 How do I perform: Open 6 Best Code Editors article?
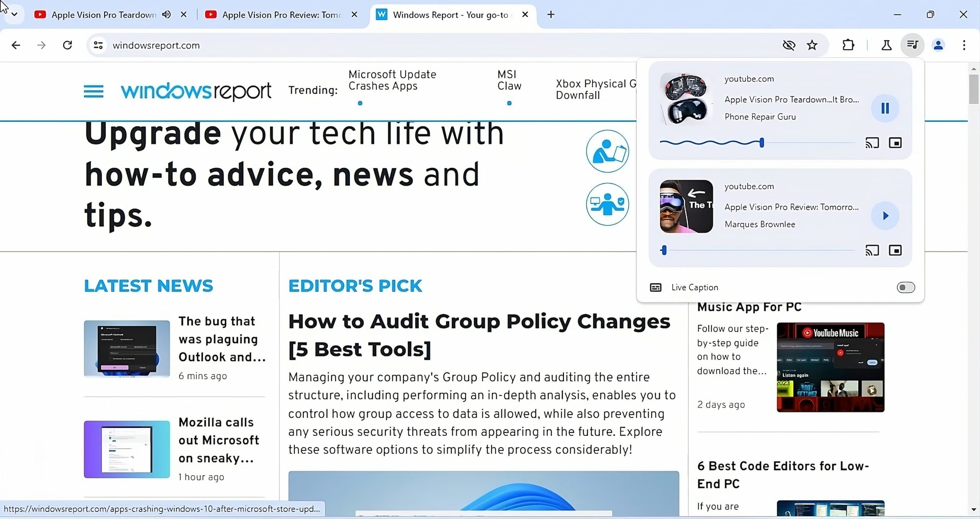[783, 475]
